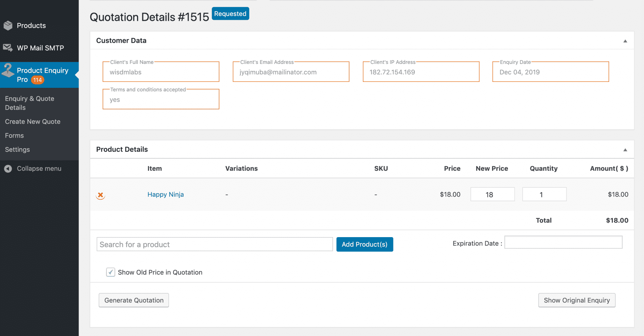644x336 pixels.
Task: Open WP Mail SMTP menu item
Action: click(x=41, y=48)
